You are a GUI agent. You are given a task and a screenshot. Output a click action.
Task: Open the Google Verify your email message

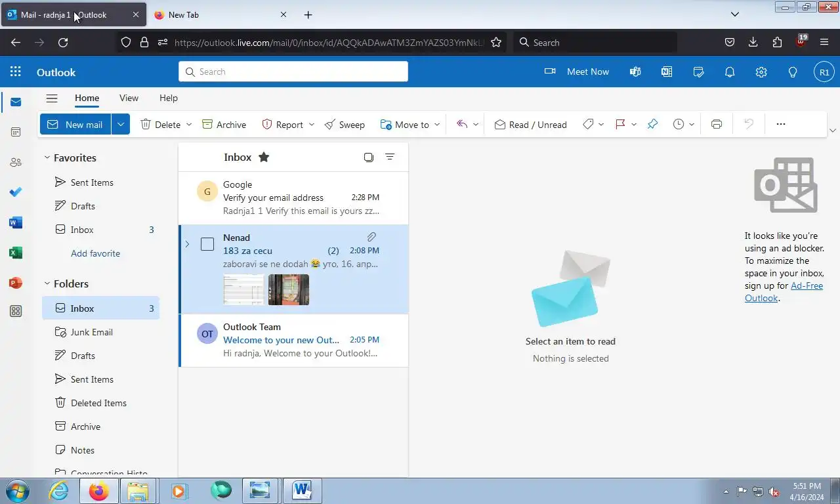293,198
